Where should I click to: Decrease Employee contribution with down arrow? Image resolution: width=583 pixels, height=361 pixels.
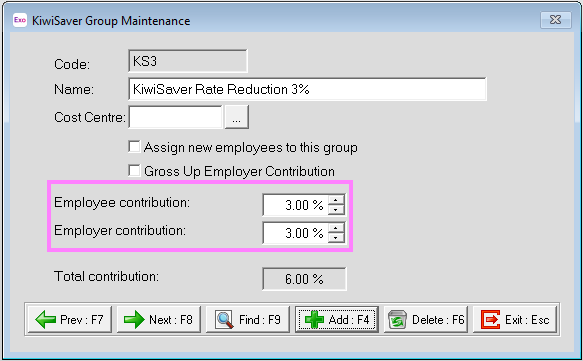tap(336, 210)
